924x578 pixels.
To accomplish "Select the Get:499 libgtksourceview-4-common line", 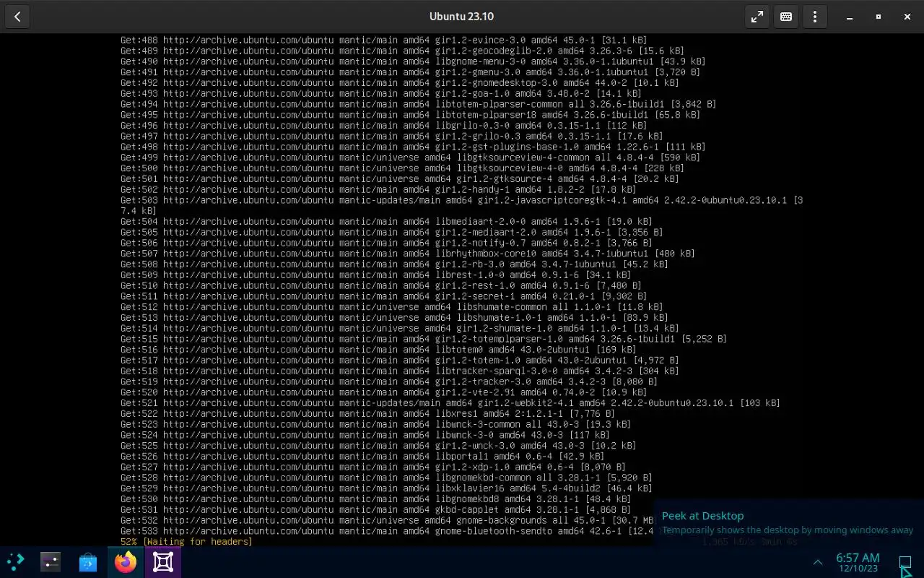I will pos(410,157).
